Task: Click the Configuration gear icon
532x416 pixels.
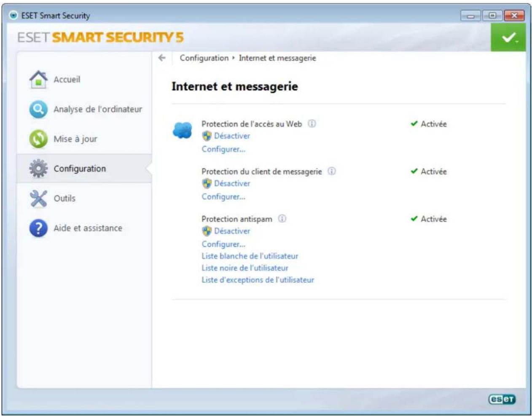Action: point(38,169)
